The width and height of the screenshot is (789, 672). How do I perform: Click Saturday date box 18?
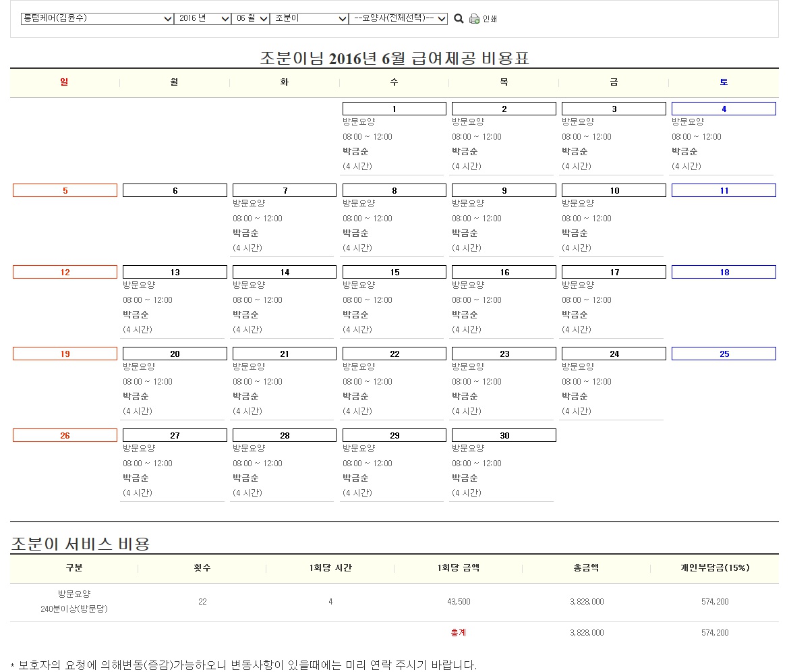[724, 272]
